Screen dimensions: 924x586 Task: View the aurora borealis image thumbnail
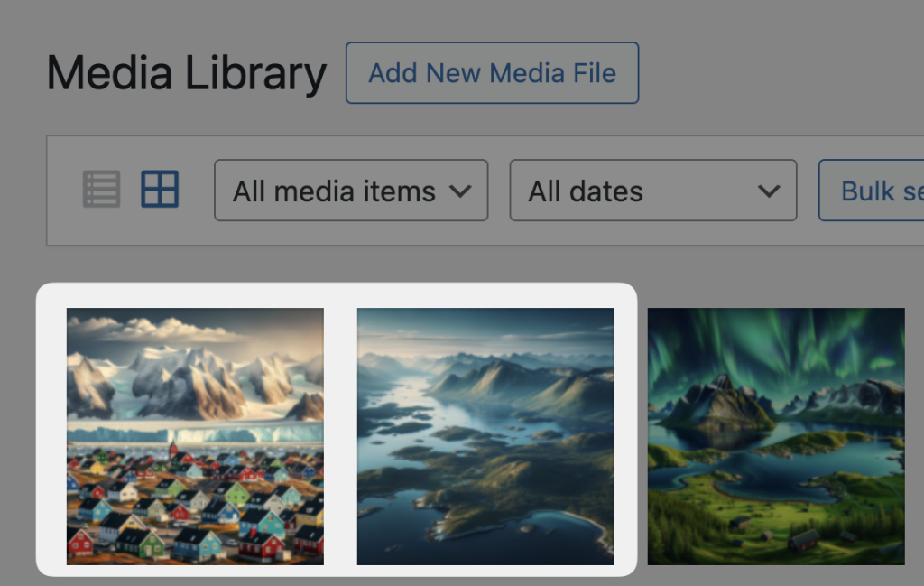(776, 435)
